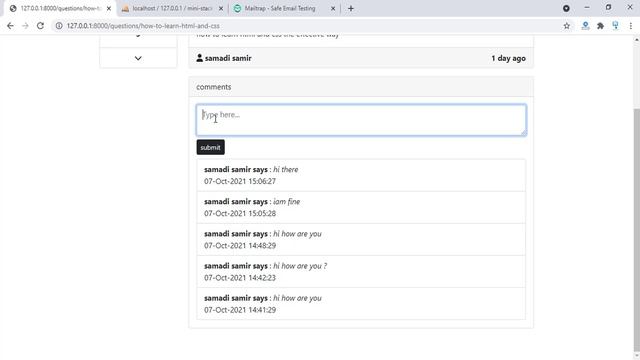
Task: Click the timestamp 07-Oct-2021 14:42:23
Action: click(x=240, y=278)
